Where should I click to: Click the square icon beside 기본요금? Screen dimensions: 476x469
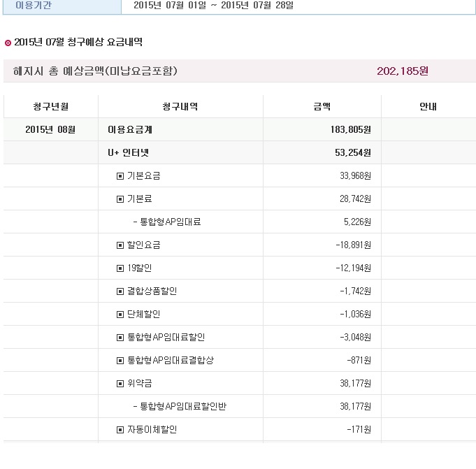tap(120, 176)
